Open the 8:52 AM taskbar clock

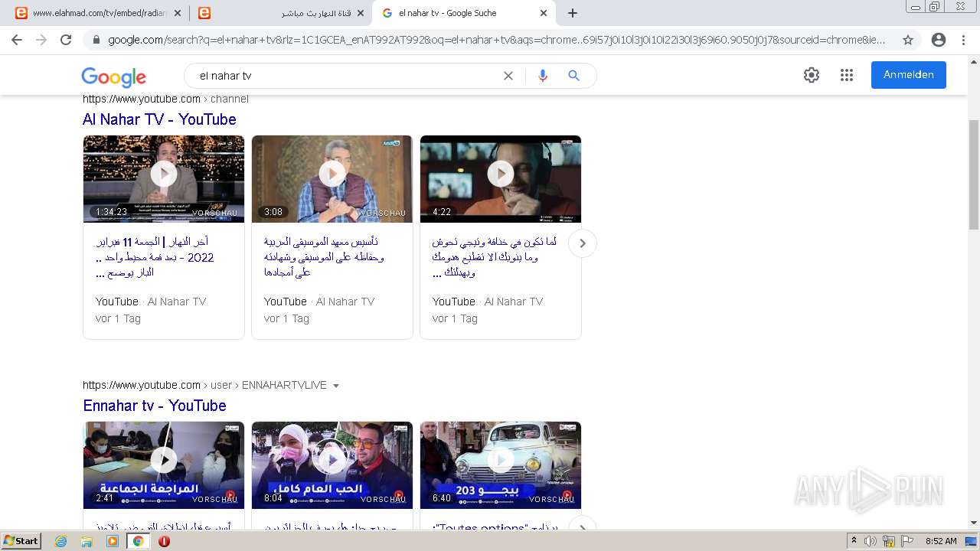[x=941, y=541]
